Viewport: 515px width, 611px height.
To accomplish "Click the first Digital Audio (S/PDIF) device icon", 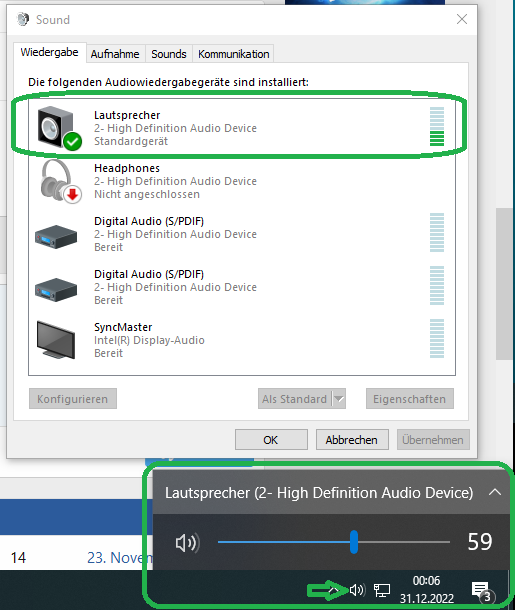I will pos(56,237).
